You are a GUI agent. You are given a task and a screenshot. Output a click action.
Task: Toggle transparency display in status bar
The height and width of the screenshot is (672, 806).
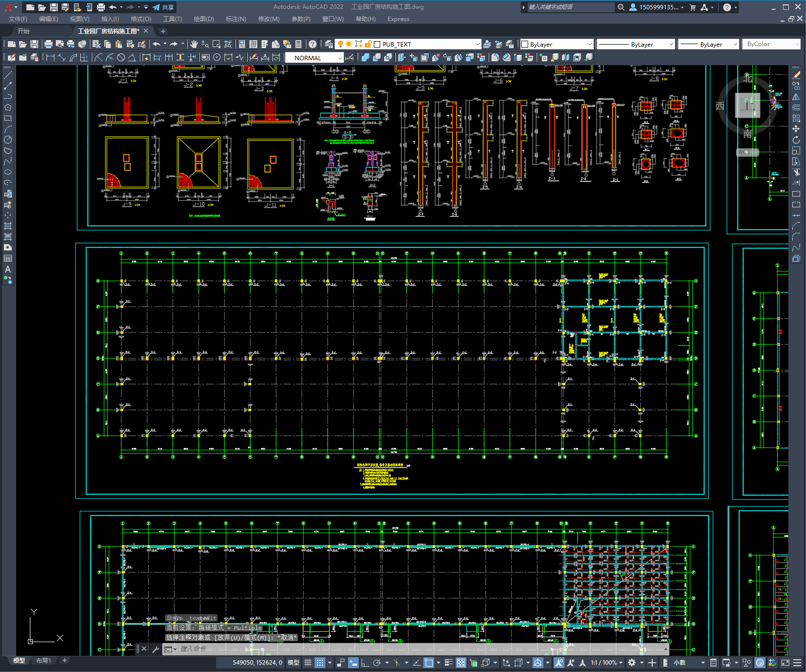click(x=461, y=663)
